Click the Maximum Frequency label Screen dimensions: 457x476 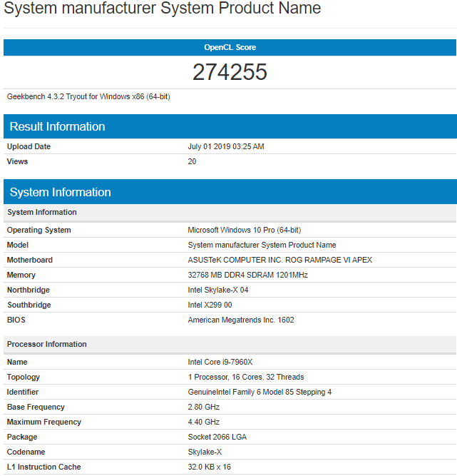click(44, 422)
